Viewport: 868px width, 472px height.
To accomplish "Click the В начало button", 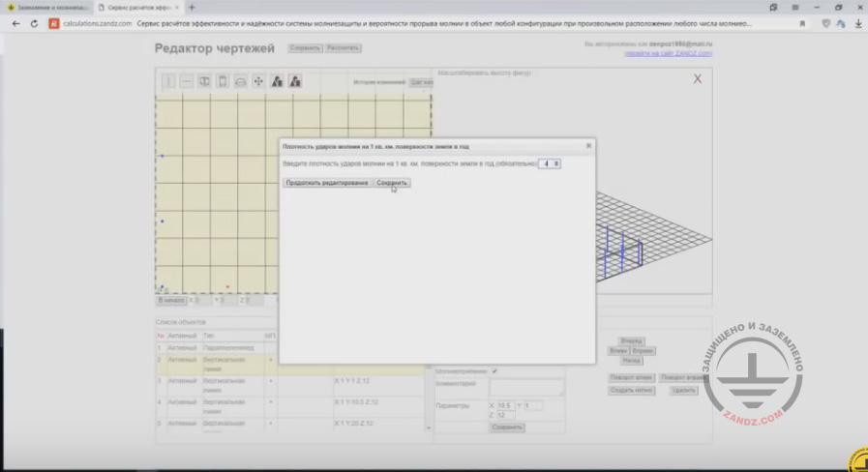I will pyautogui.click(x=171, y=300).
